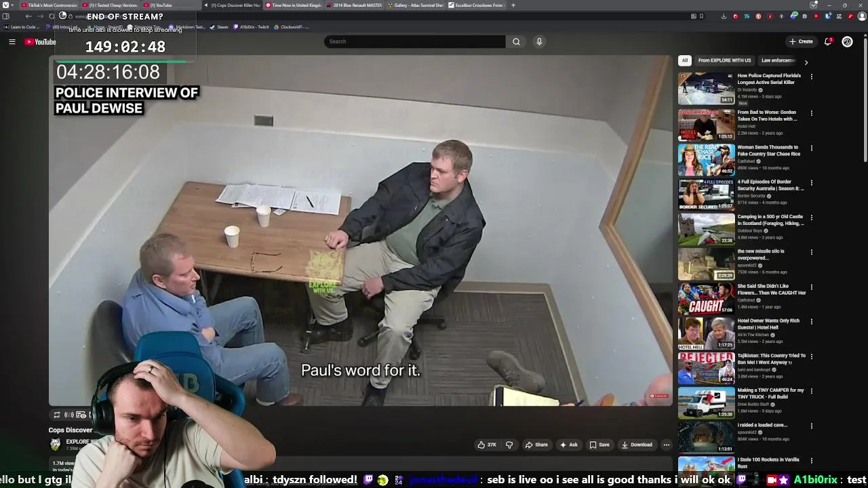
Task: Open options for the 'How Police Captured Florida's' video
Action: (811, 77)
